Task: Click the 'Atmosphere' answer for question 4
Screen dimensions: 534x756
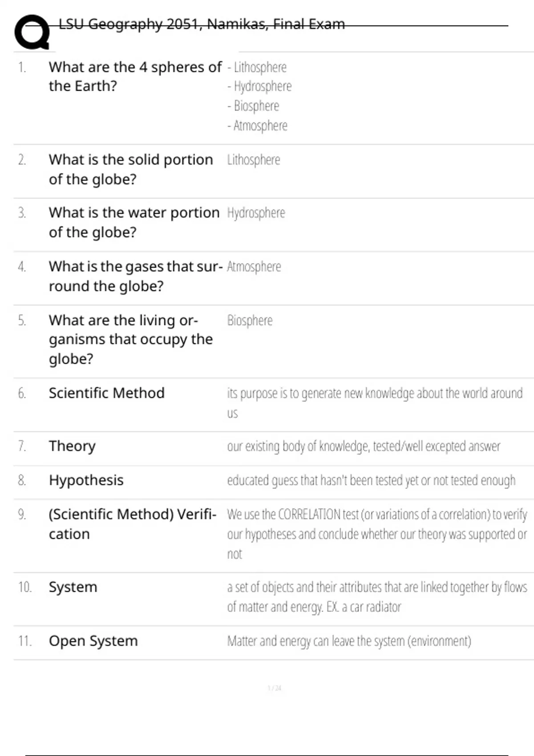Action: (254, 266)
